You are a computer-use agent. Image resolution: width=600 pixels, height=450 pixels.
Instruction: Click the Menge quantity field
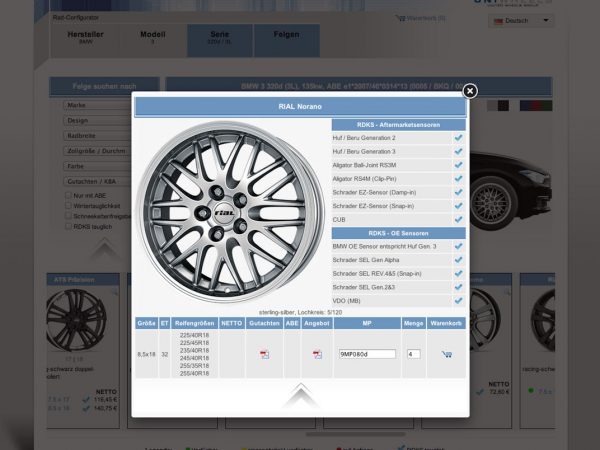pos(413,354)
